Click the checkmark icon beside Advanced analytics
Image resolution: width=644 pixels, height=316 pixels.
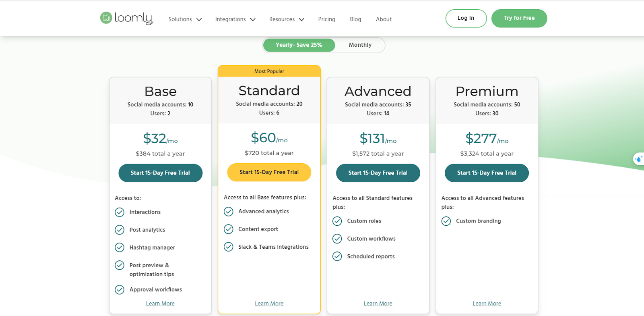pos(229,211)
